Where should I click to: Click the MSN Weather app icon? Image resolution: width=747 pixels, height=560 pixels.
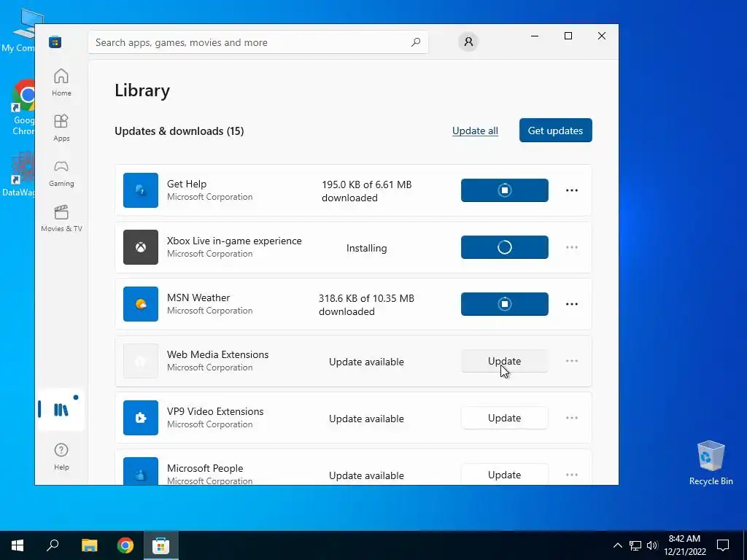click(x=141, y=304)
